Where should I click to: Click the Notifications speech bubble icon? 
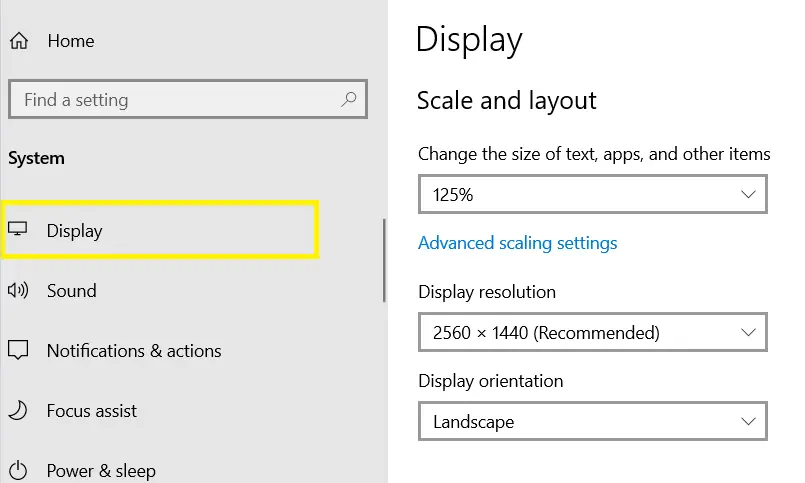(x=18, y=350)
